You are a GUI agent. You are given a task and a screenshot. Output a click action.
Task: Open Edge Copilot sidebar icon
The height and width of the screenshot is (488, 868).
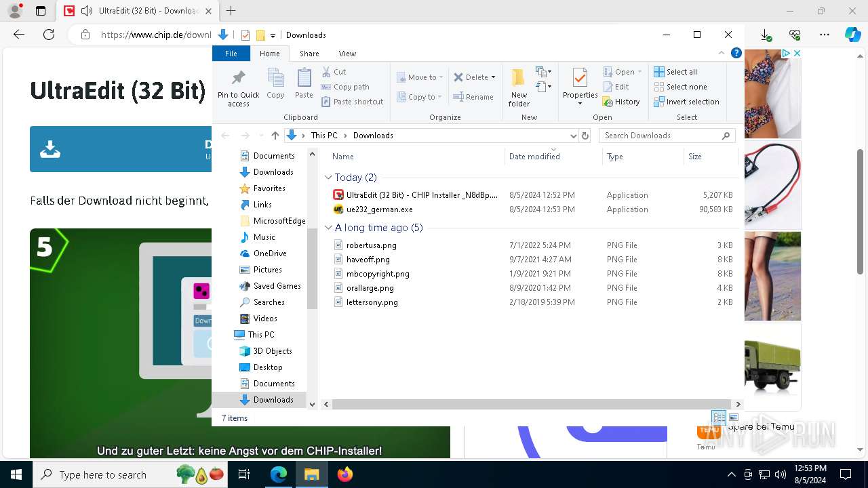click(x=852, y=35)
